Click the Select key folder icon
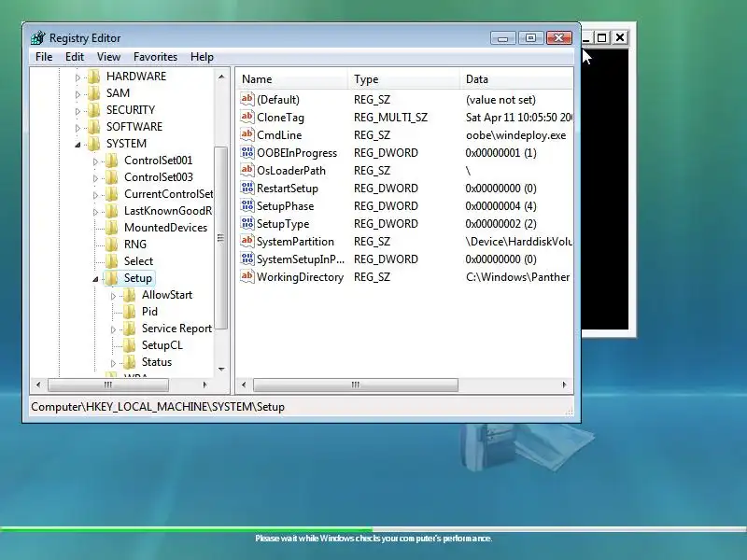This screenshot has width=747, height=560. tap(111, 261)
